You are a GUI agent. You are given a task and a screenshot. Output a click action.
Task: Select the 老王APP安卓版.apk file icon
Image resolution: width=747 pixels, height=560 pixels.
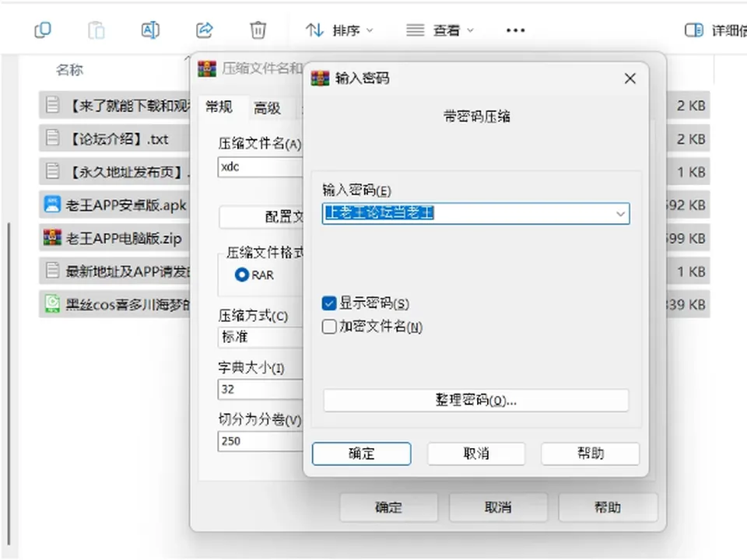(x=52, y=205)
